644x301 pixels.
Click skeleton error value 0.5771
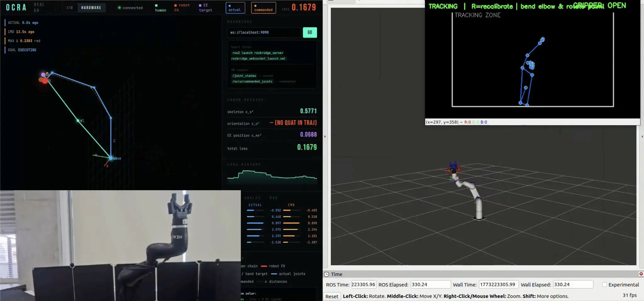click(x=308, y=111)
